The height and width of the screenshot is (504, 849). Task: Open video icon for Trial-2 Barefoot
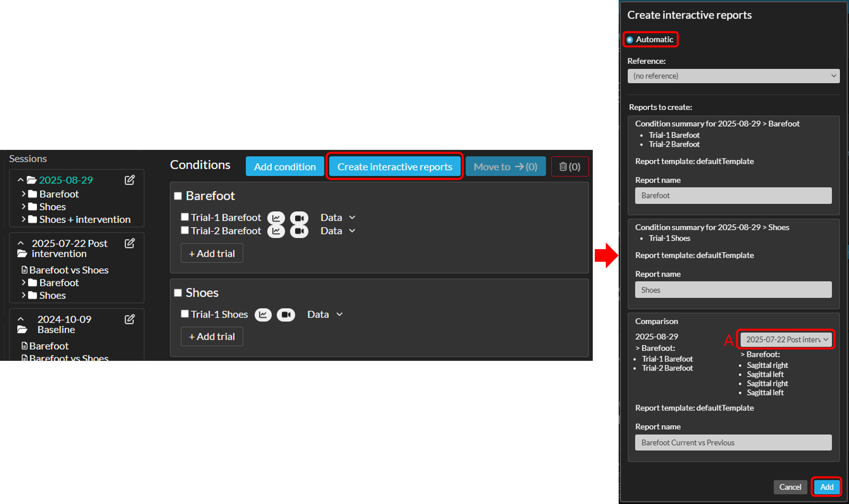299,231
